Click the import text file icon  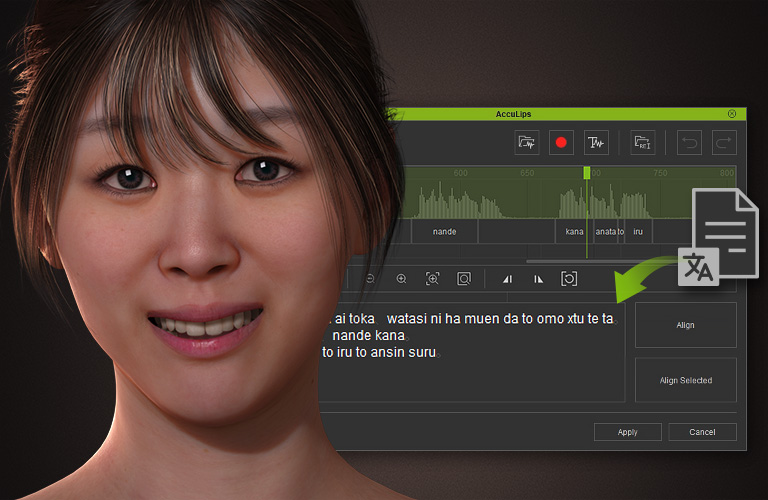tap(644, 143)
